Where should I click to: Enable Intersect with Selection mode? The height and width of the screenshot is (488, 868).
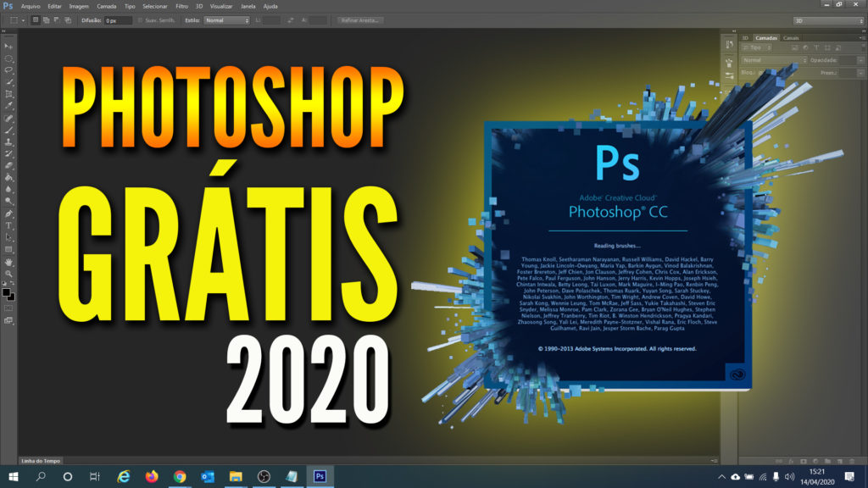68,20
